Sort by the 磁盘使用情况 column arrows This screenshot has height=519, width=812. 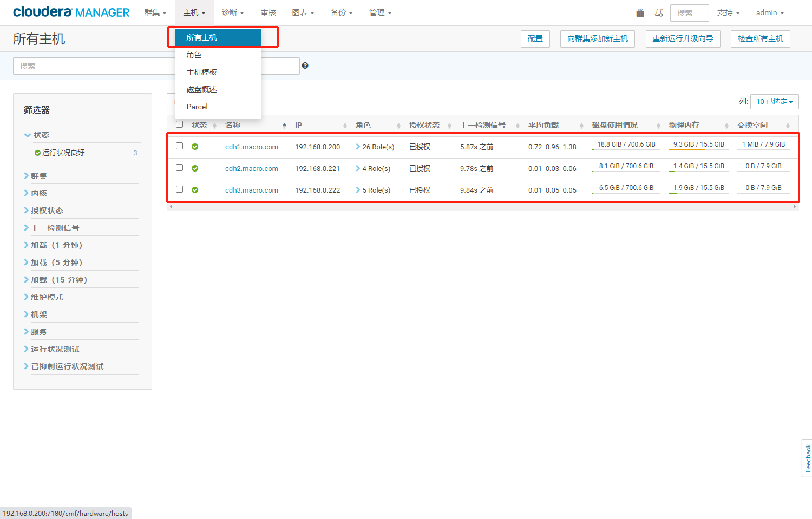(658, 126)
